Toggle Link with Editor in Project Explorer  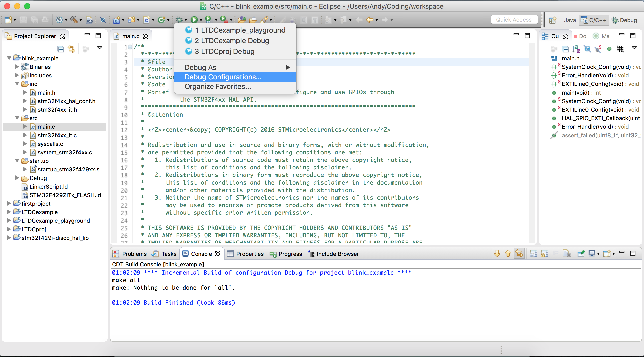click(71, 49)
